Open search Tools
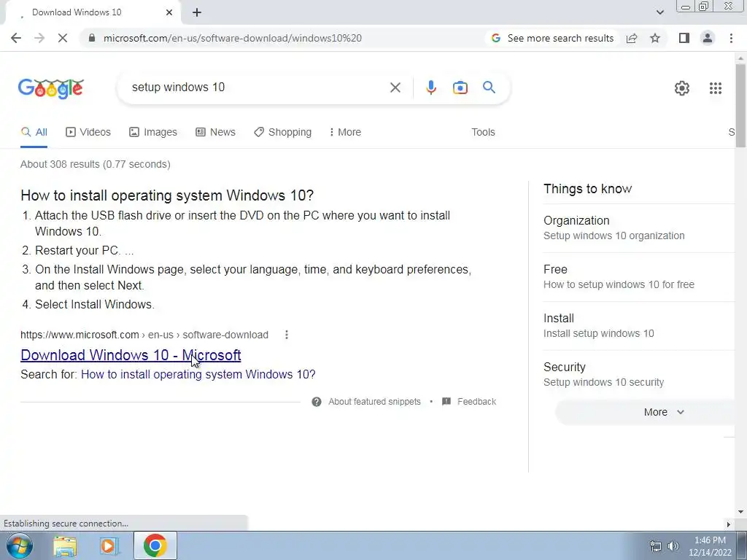 pyautogui.click(x=483, y=133)
